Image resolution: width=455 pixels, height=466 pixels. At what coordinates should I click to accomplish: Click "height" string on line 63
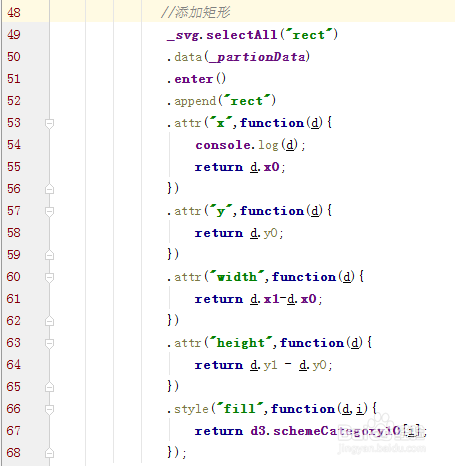click(241, 342)
